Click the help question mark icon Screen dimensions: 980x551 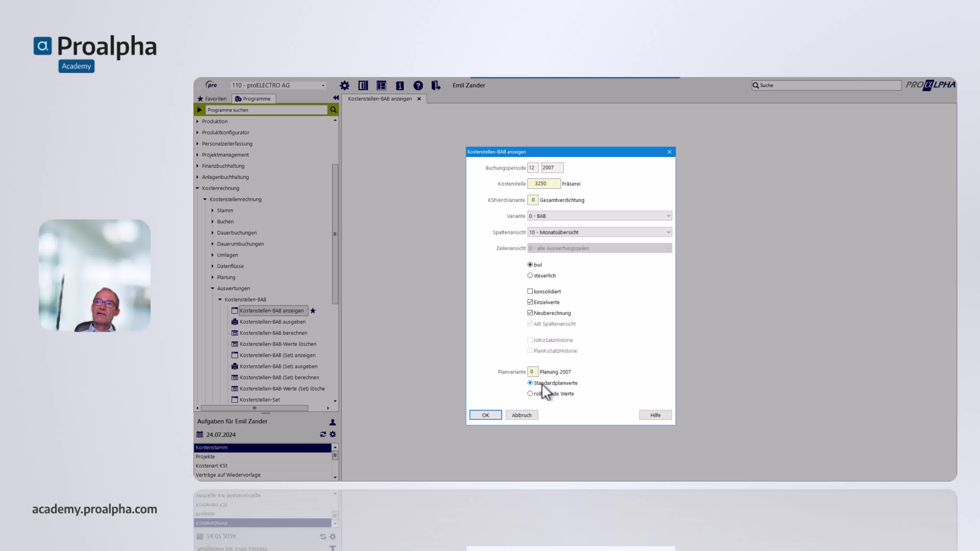point(418,85)
